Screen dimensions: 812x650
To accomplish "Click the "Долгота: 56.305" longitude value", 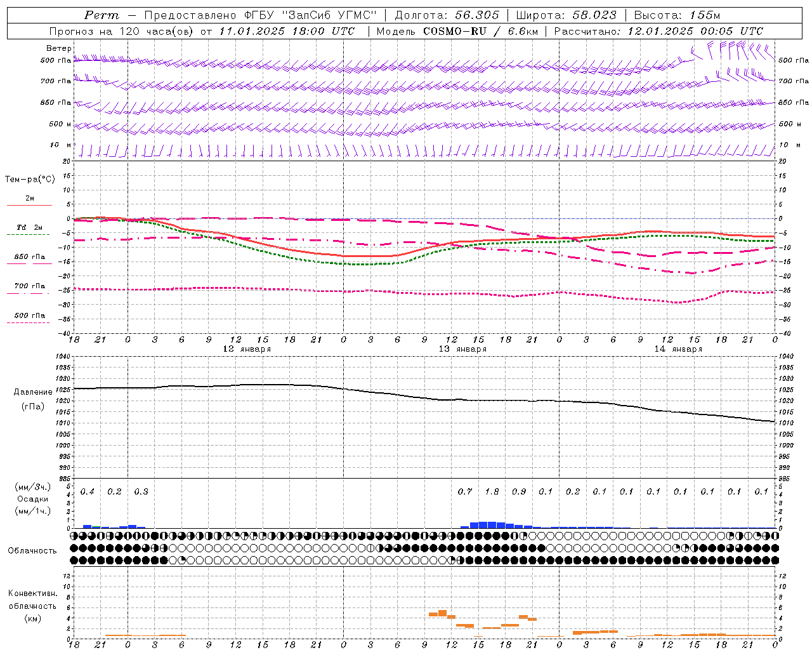I will coord(447,15).
